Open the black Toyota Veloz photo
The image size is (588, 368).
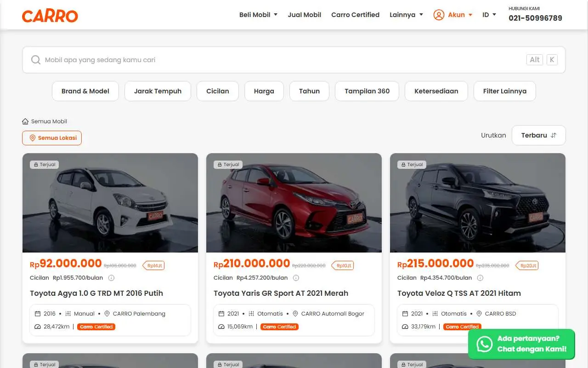tap(478, 203)
